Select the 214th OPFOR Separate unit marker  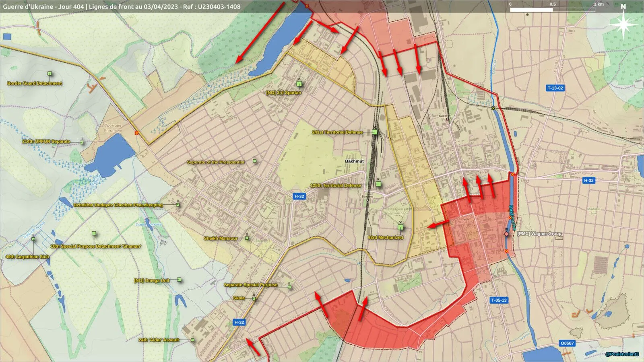[x=82, y=142]
